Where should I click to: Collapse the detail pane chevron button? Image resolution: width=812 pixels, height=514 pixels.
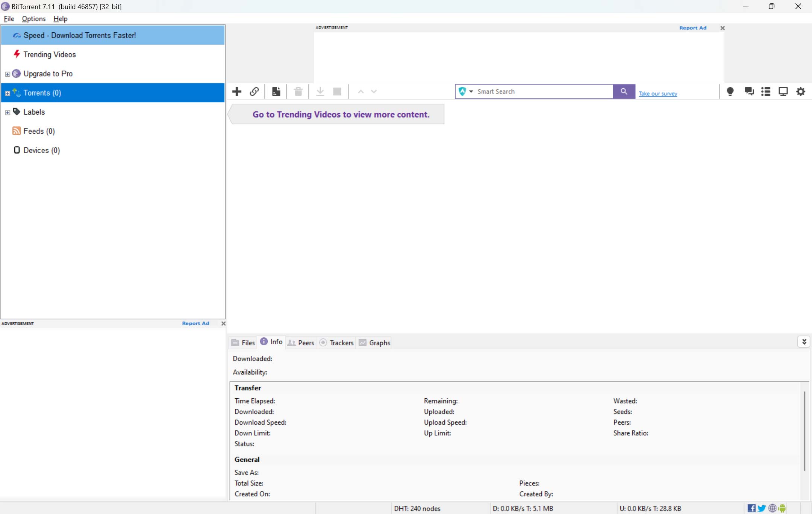pos(804,342)
